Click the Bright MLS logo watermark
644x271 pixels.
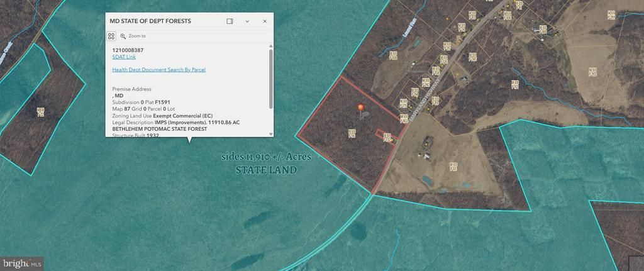coord(22,263)
